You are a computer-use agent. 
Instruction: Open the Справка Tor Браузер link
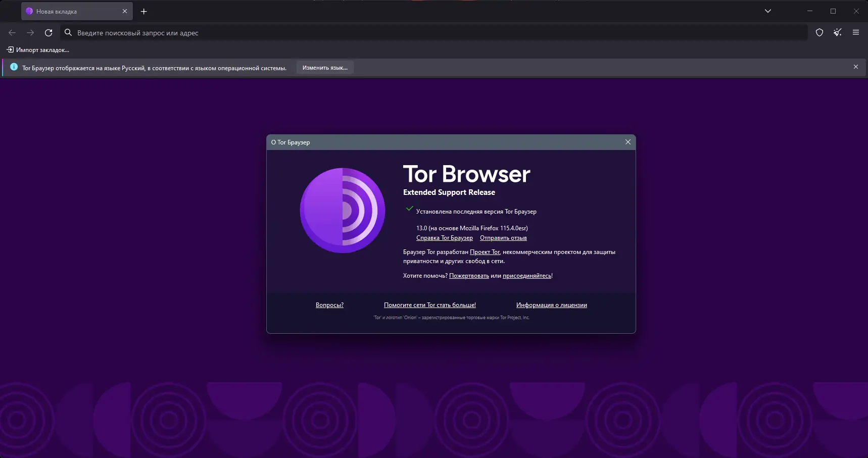point(445,238)
